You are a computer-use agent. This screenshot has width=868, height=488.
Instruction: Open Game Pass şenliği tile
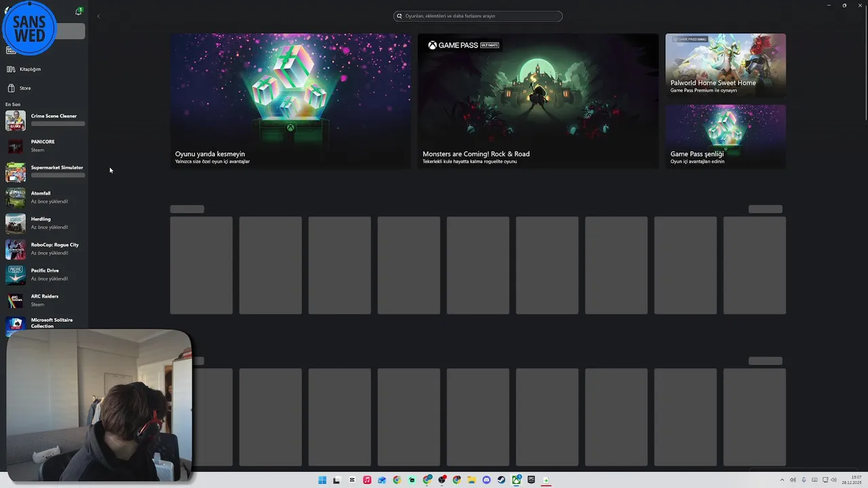(x=726, y=136)
